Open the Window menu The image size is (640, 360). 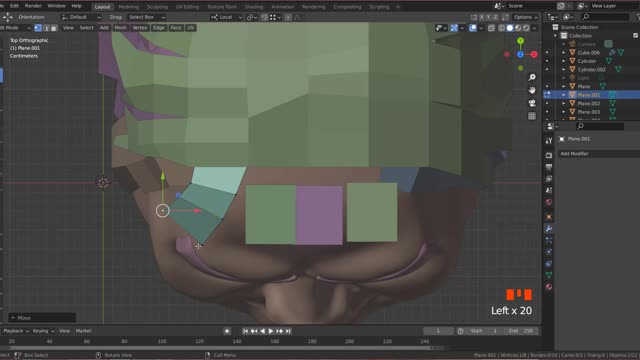coord(56,6)
